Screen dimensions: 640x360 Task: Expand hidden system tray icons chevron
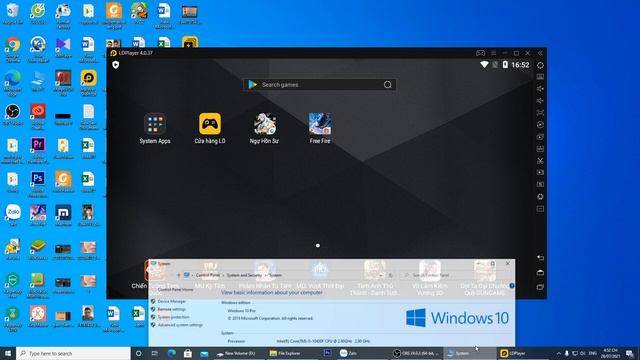pyautogui.click(x=558, y=353)
